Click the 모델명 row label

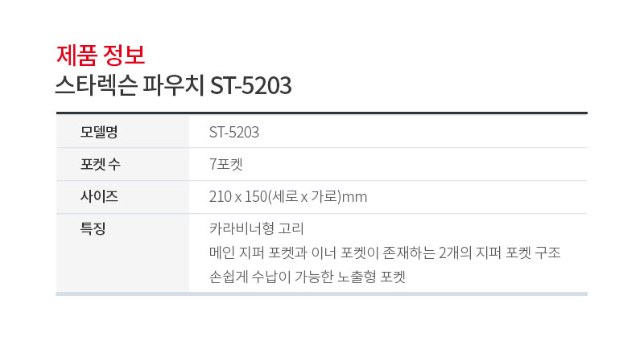[x=99, y=132]
